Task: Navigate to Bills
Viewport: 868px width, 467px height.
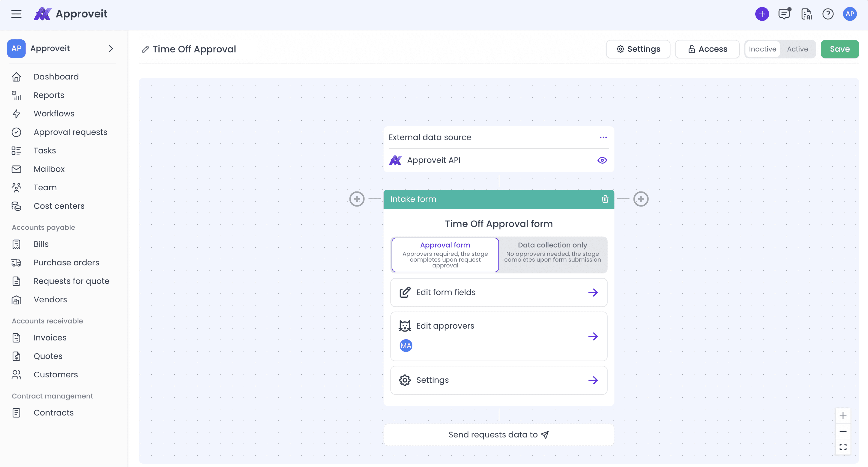Action: (41, 244)
